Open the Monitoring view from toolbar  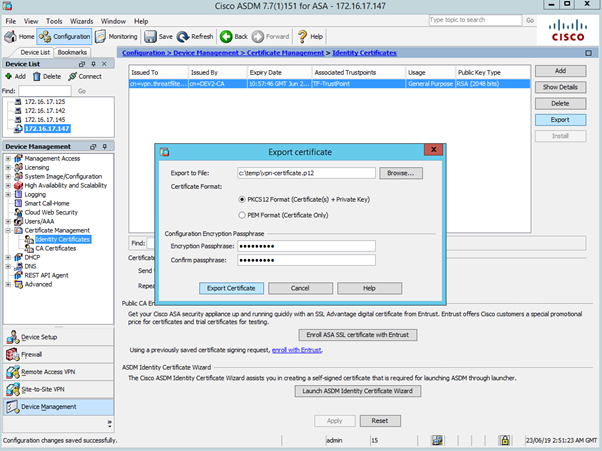pyautogui.click(x=122, y=36)
